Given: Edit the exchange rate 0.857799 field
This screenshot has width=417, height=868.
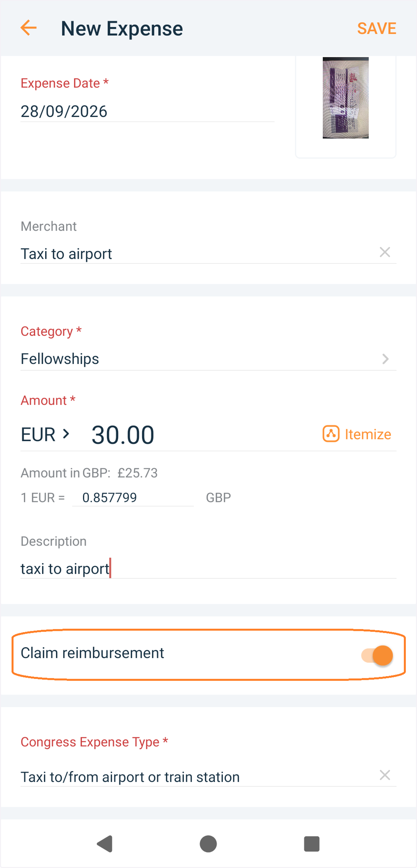Looking at the screenshot, I should [133, 497].
